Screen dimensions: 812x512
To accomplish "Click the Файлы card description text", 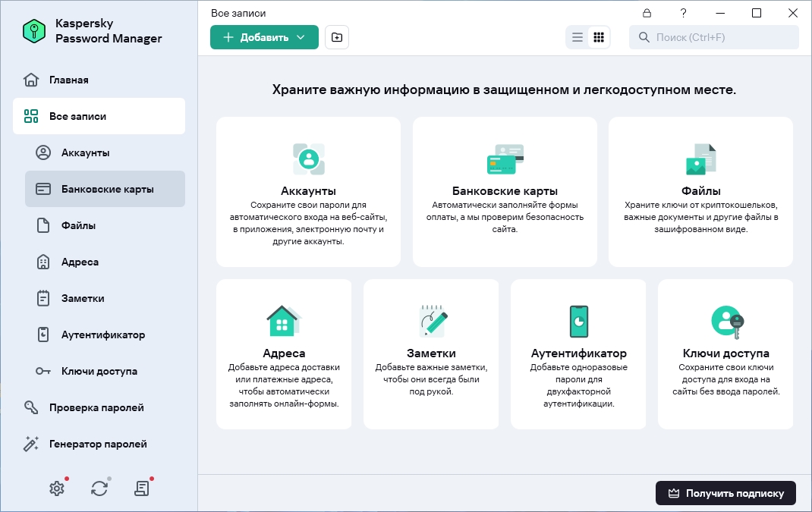I will tap(700, 217).
